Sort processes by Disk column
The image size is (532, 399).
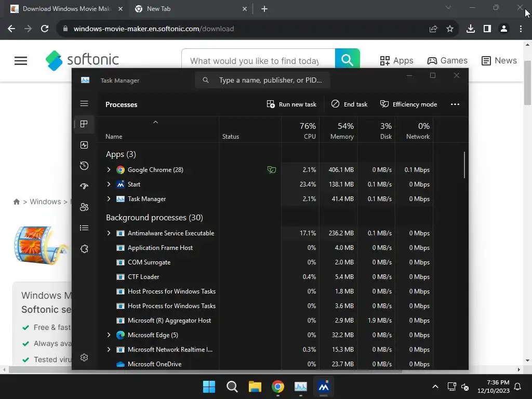point(376,130)
